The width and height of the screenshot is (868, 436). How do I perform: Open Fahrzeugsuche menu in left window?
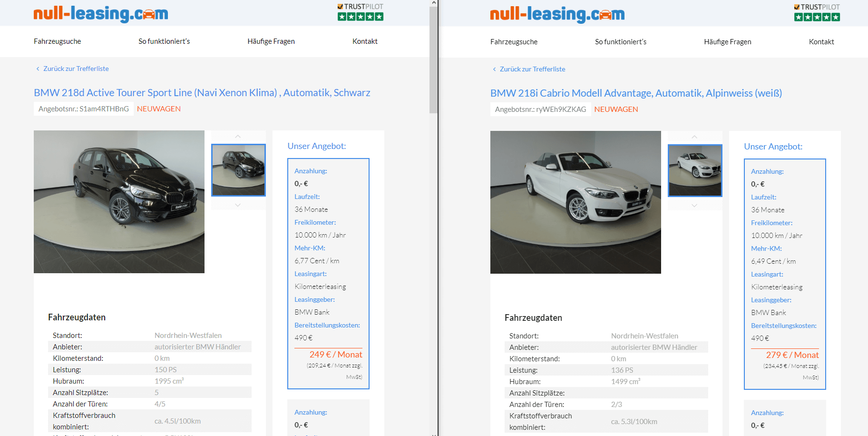click(x=58, y=41)
